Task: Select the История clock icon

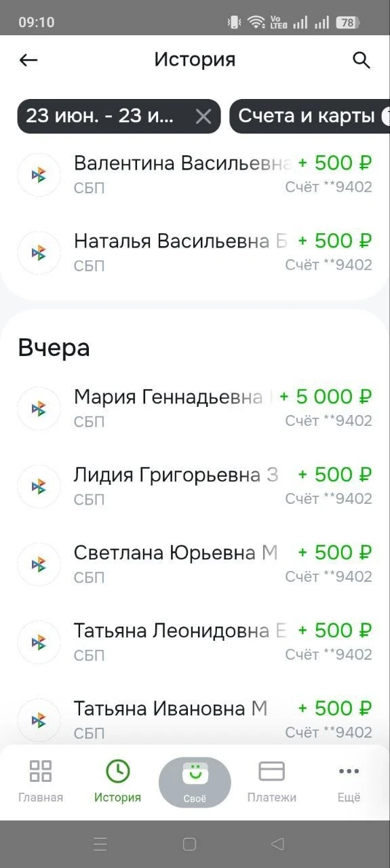Action: (118, 772)
